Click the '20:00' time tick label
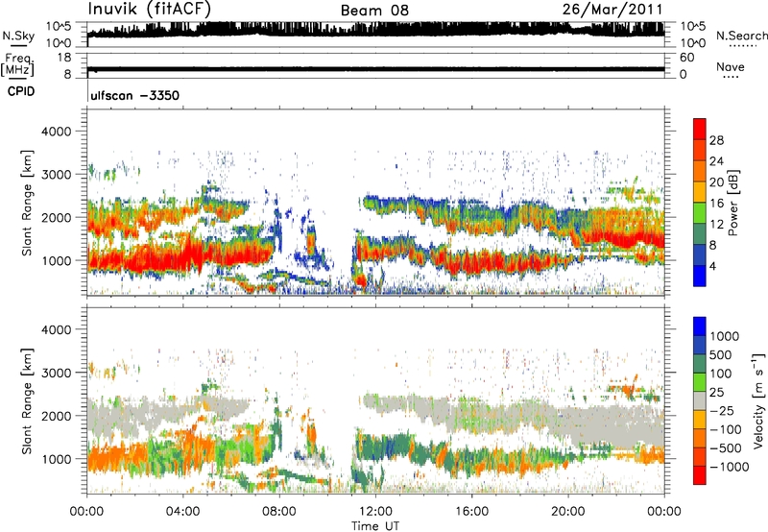 click(568, 512)
